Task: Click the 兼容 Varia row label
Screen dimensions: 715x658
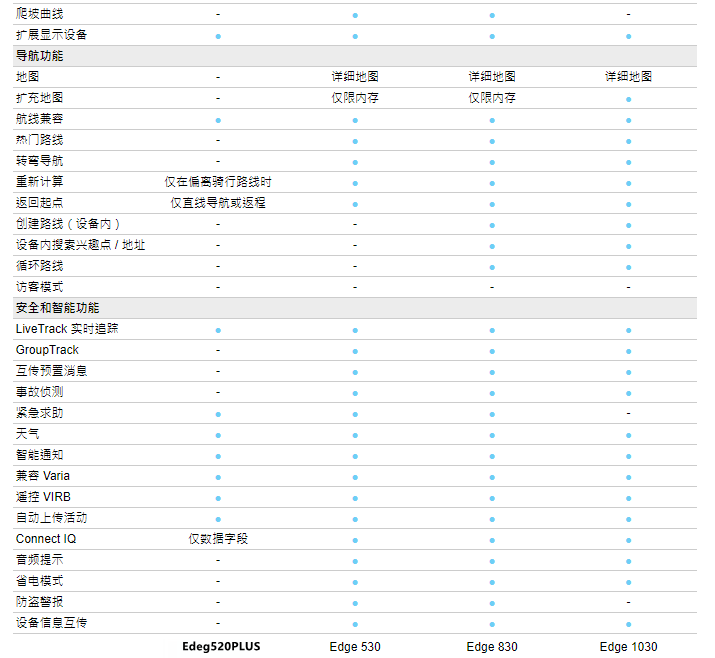Action: pos(43,476)
